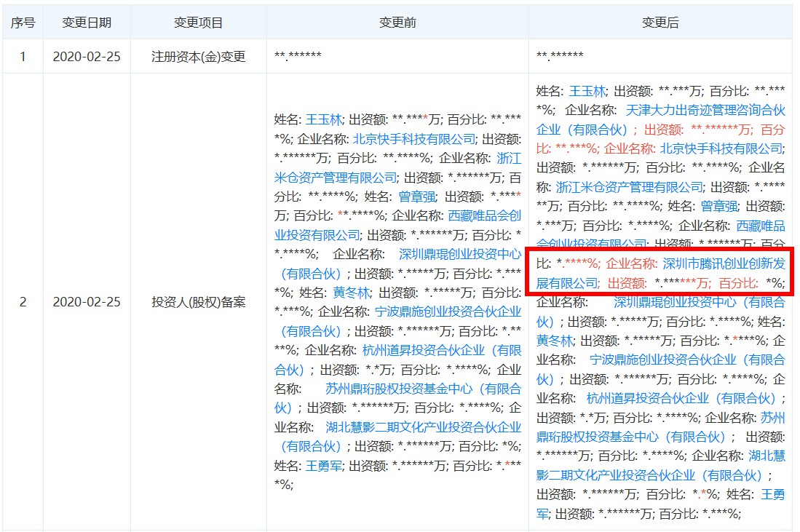This screenshot has width=800, height=532.
Task: Click masked value in row 1 变更后
Action: 561,55
